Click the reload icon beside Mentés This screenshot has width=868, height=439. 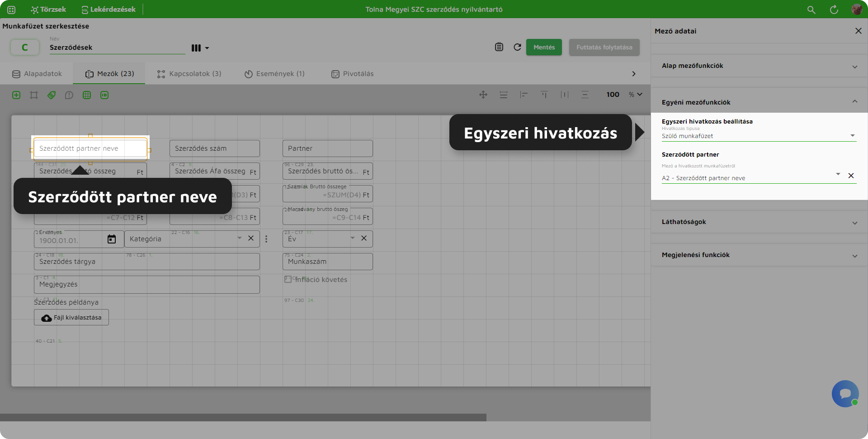click(518, 47)
